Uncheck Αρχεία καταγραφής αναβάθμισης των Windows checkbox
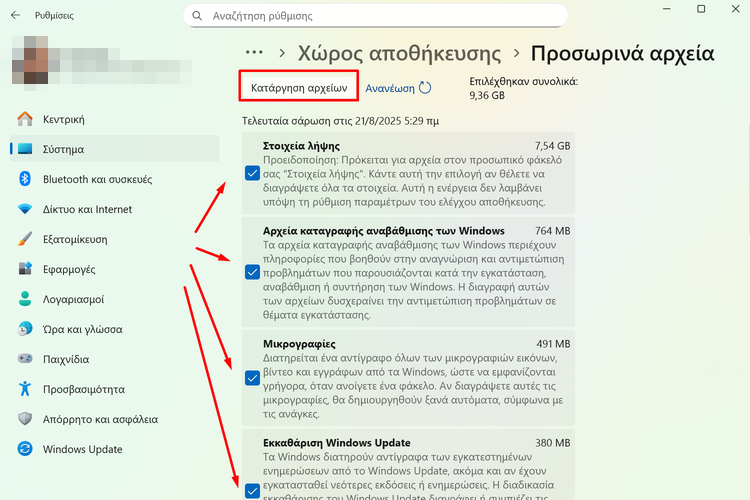This screenshot has height=500, width=750. point(252,272)
